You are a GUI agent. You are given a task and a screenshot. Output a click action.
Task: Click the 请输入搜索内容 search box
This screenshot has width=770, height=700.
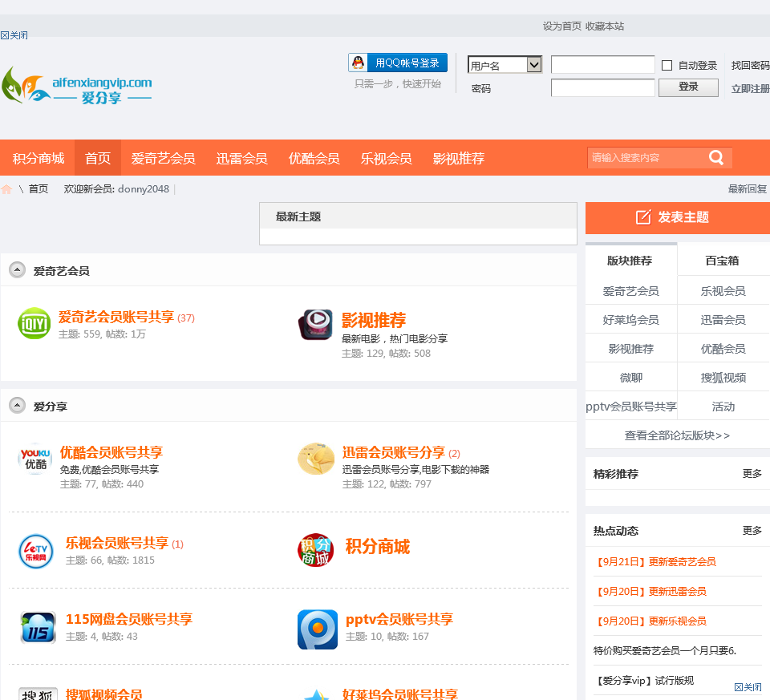coord(647,158)
